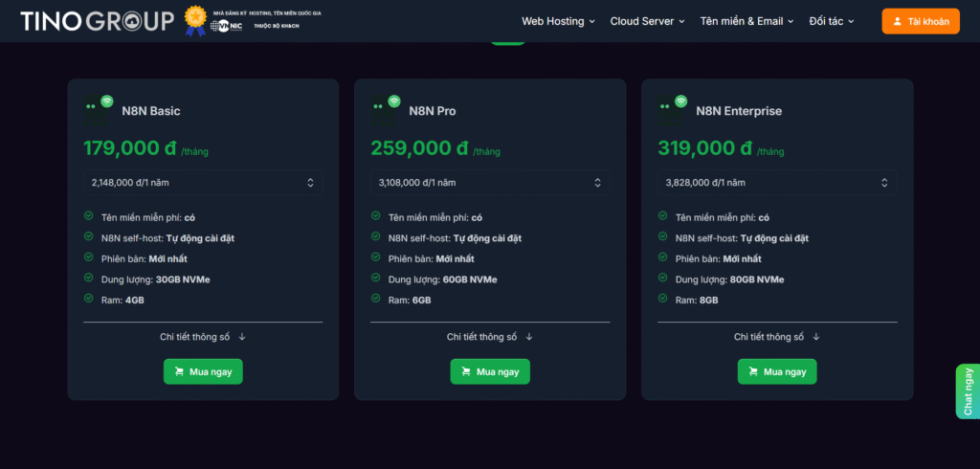Screen dimensions: 980x469
Task: Click the N8N Enterprise plan server icon
Action: (x=672, y=109)
